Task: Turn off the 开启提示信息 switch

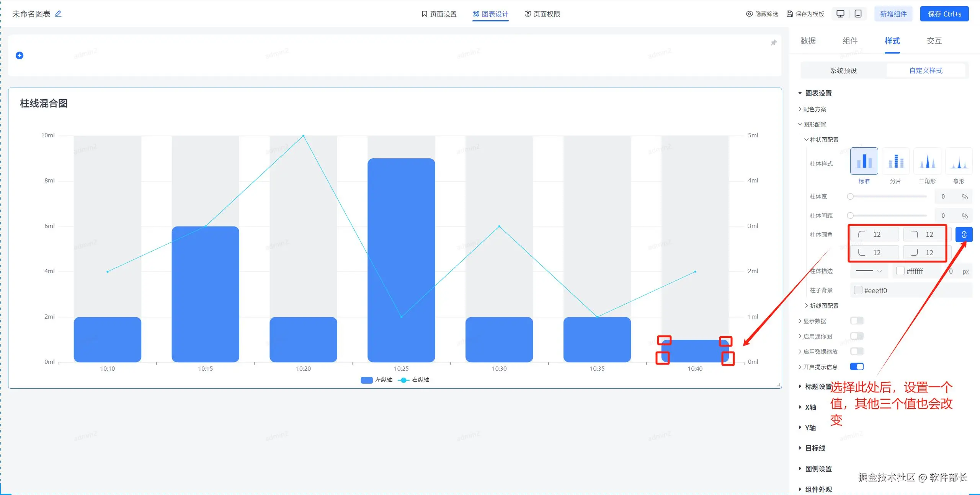Action: click(857, 366)
